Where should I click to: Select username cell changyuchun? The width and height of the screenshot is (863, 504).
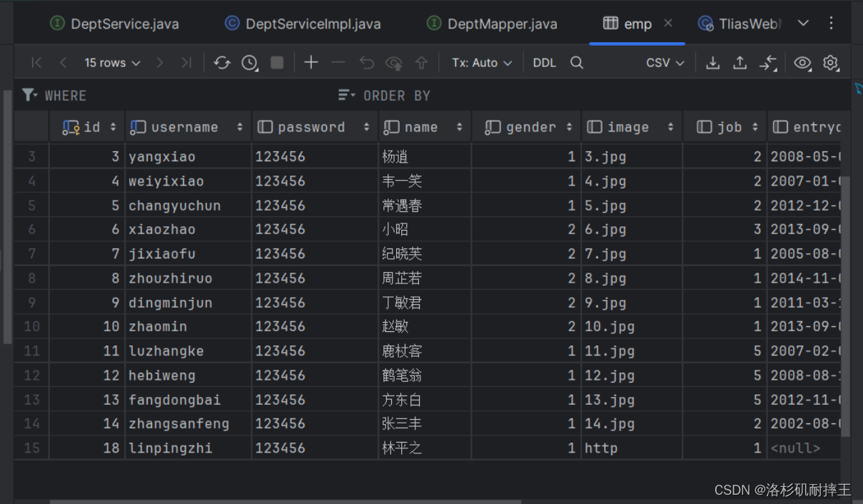click(188, 206)
